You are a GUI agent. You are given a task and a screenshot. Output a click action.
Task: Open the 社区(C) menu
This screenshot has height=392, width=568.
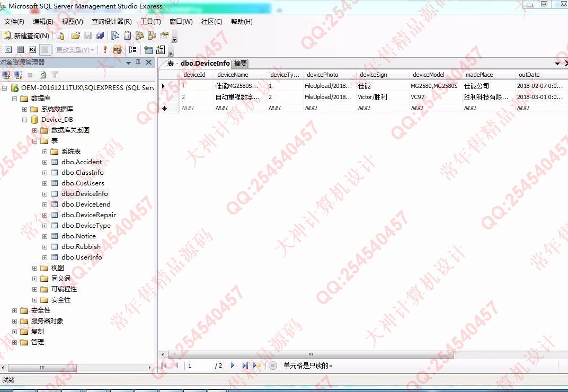pos(211,21)
